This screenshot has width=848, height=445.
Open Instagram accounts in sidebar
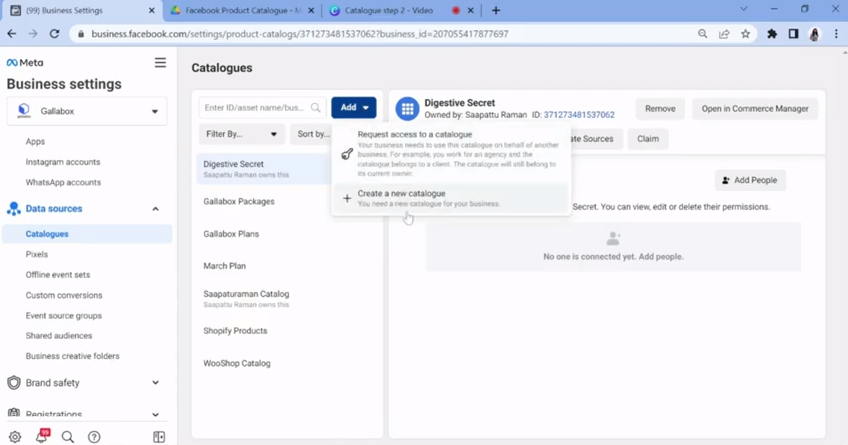(63, 162)
